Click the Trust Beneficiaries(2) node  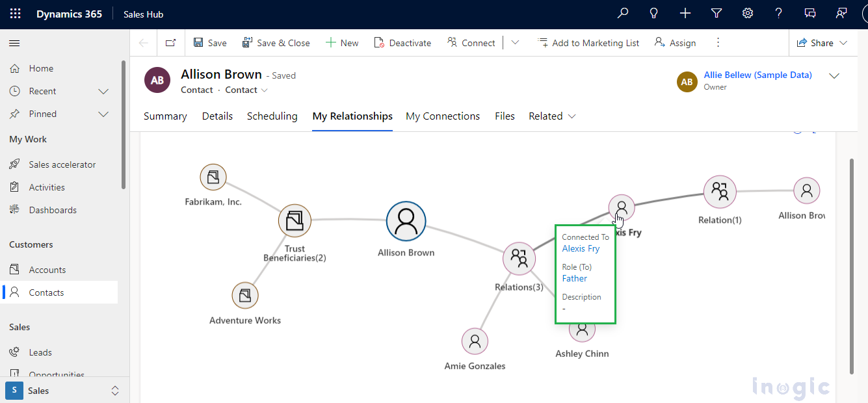tap(295, 221)
